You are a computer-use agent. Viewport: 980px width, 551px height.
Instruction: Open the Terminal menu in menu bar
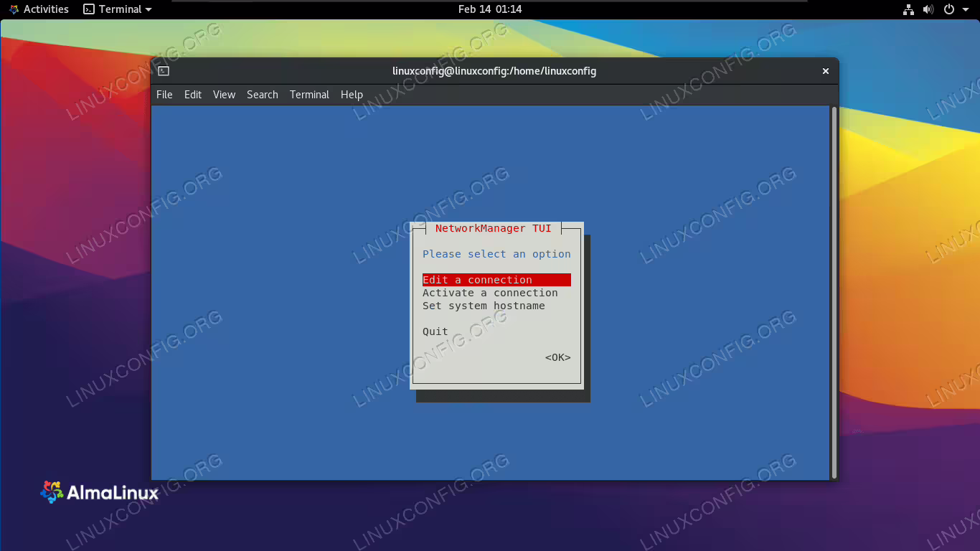[309, 95]
